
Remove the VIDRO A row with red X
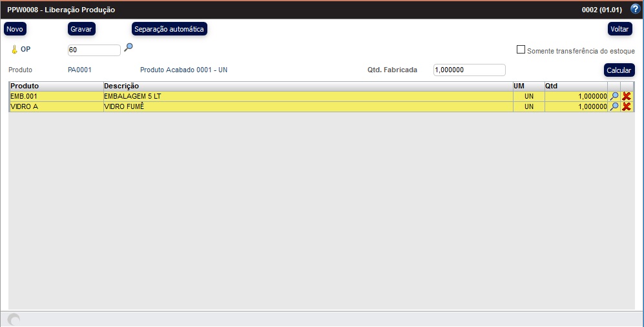627,106
